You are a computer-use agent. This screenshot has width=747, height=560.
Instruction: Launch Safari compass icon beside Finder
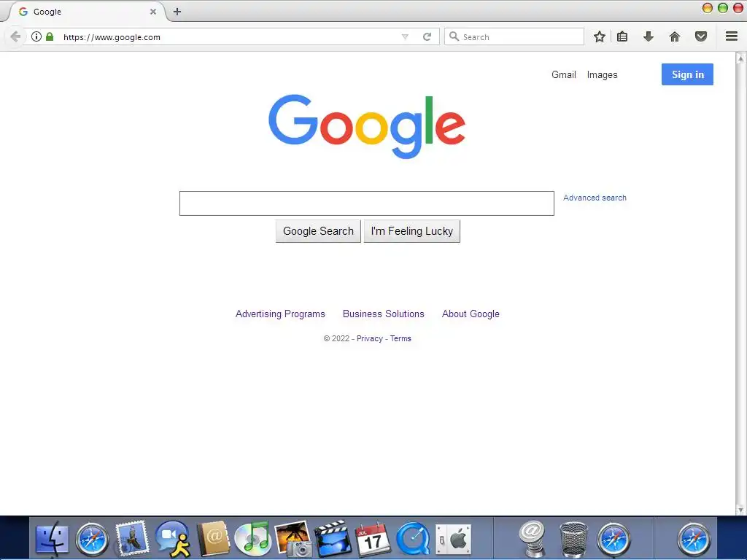point(92,540)
